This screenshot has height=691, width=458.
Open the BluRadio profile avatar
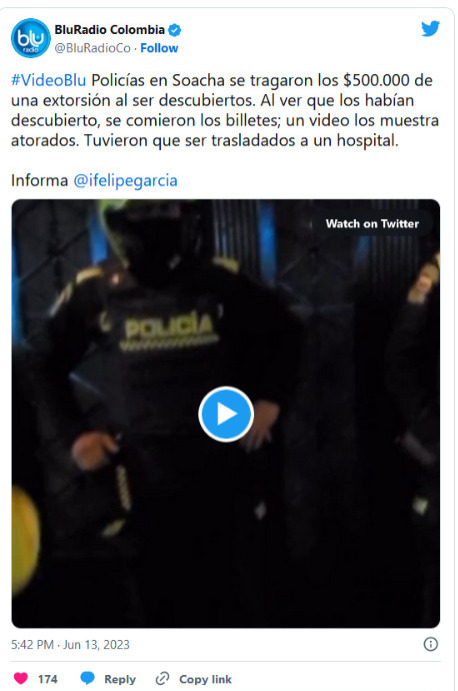(x=30, y=38)
